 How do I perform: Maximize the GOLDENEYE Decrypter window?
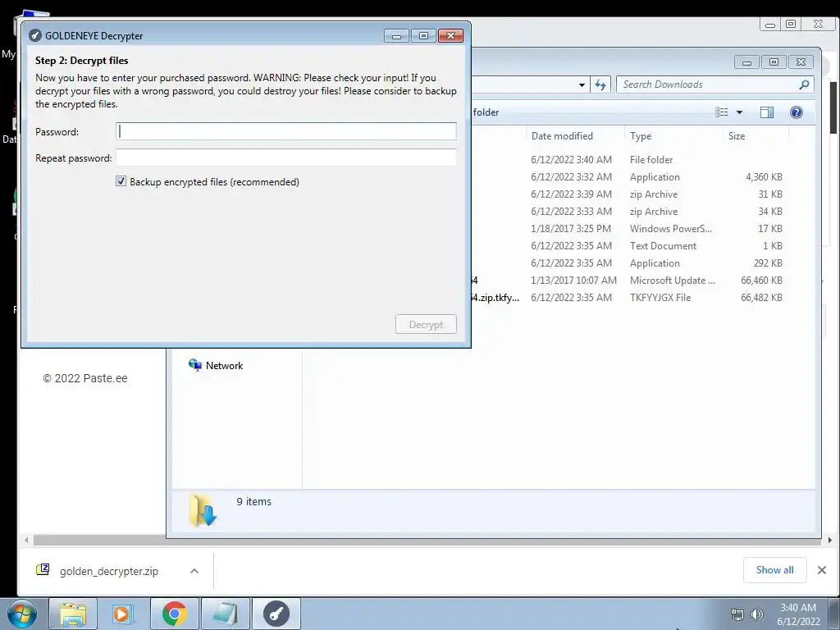pyautogui.click(x=423, y=36)
